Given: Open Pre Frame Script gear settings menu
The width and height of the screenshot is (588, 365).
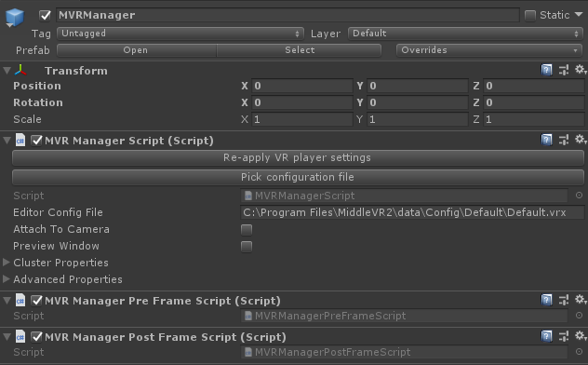Looking at the screenshot, I should (581, 299).
